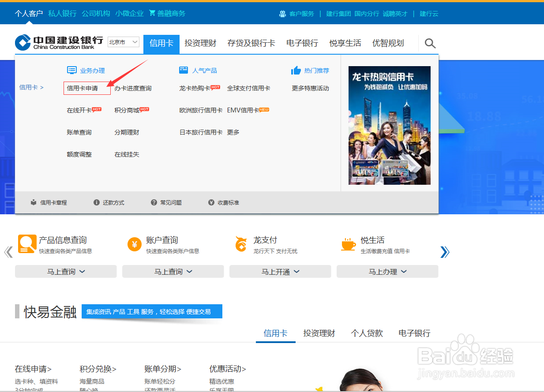Click the 悦生活 coffee cup icon
This screenshot has width=544, height=392.
348,244
